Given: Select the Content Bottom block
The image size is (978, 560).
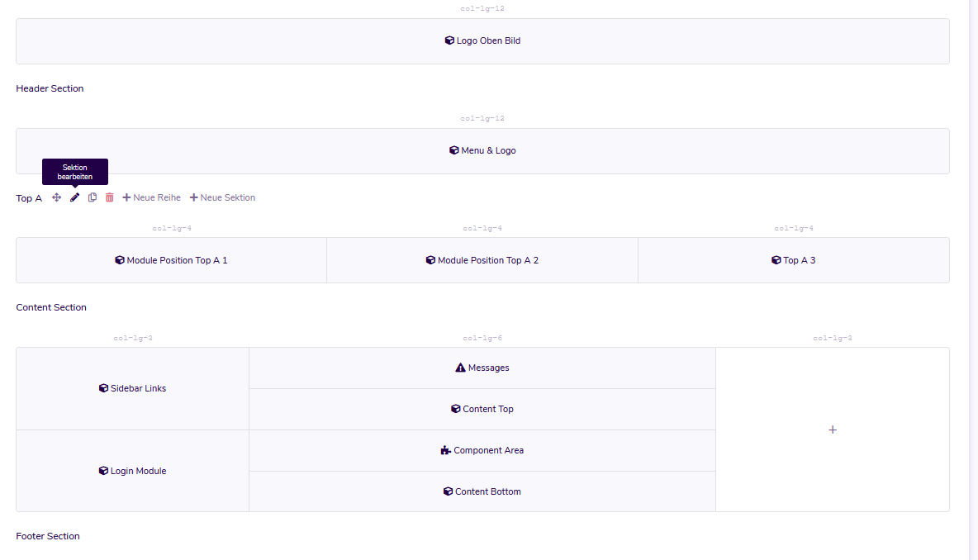Looking at the screenshot, I should pos(482,491).
